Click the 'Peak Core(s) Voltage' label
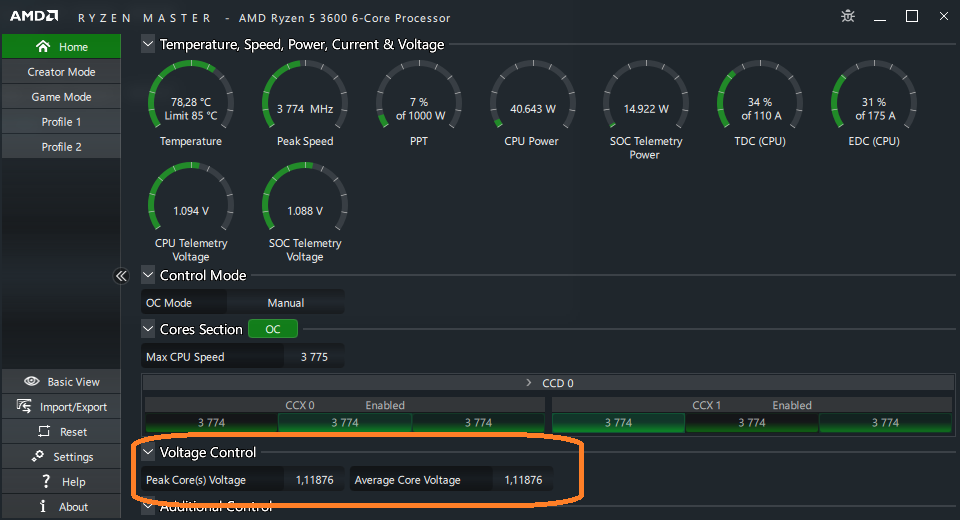This screenshot has width=960, height=520. (x=196, y=480)
